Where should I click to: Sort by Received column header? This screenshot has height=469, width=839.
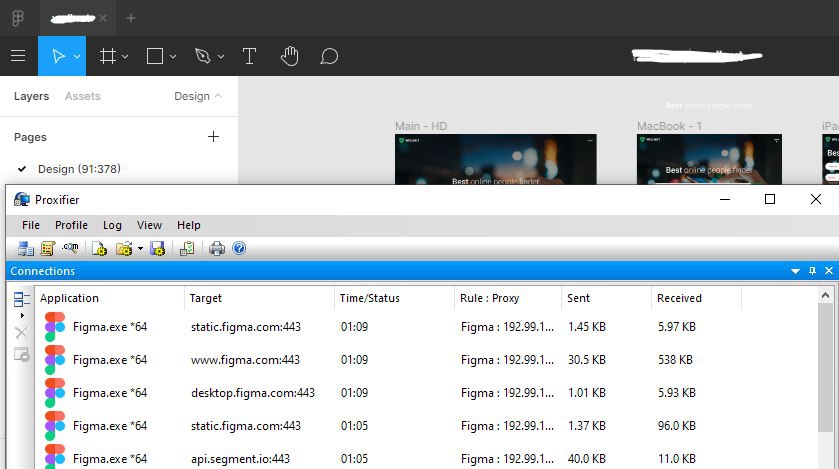tap(697, 298)
